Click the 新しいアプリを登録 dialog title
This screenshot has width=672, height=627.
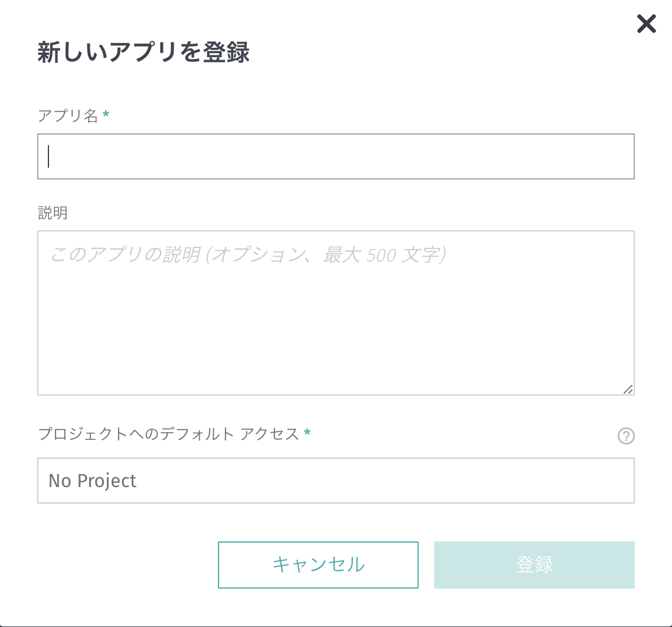tap(143, 53)
